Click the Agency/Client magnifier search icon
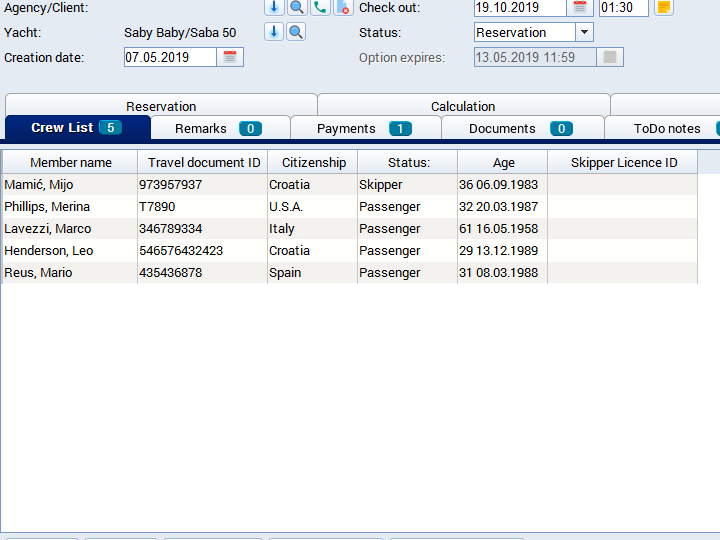Screen dimensions: 720x540 tap(297, 7)
